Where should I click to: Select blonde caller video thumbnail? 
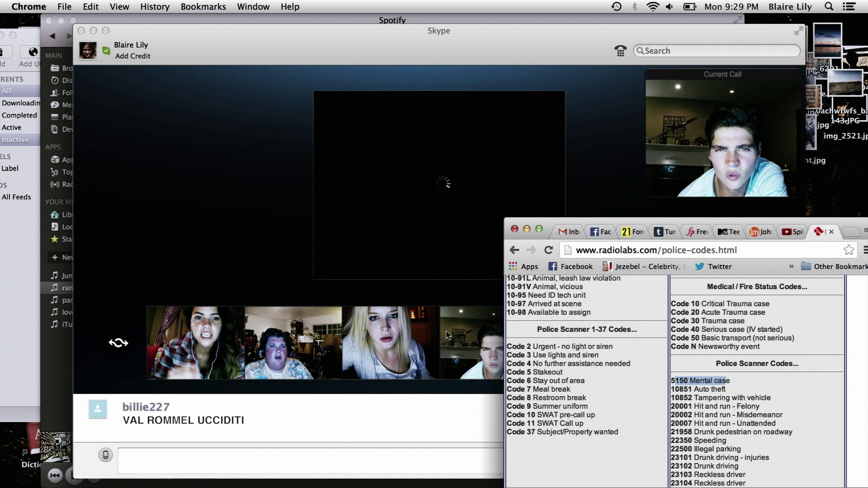click(391, 343)
